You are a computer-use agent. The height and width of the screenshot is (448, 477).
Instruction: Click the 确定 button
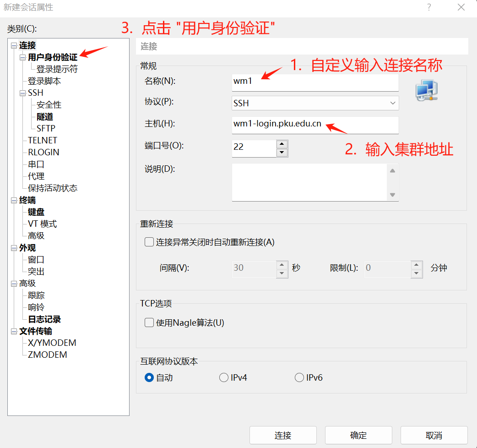coord(358,435)
